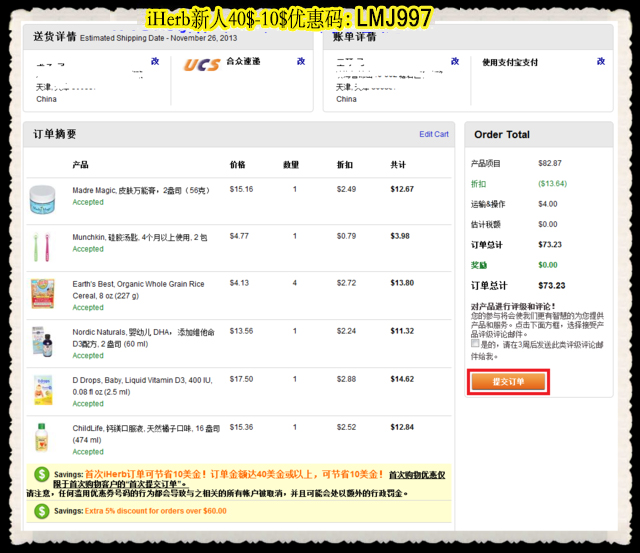Click 改 next to UCS shipping method
The width and height of the screenshot is (640, 553).
coord(300,62)
